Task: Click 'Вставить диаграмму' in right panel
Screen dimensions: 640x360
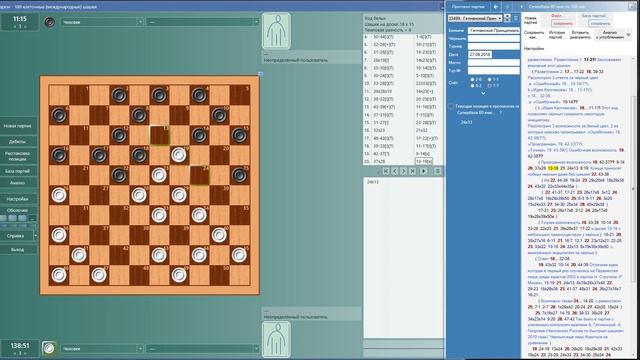Action: pos(580,35)
